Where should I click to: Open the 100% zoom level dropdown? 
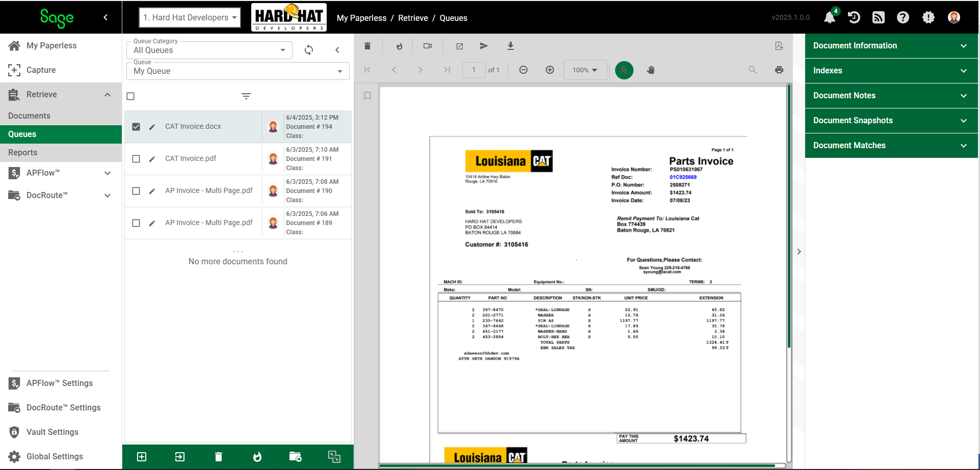[x=586, y=70]
